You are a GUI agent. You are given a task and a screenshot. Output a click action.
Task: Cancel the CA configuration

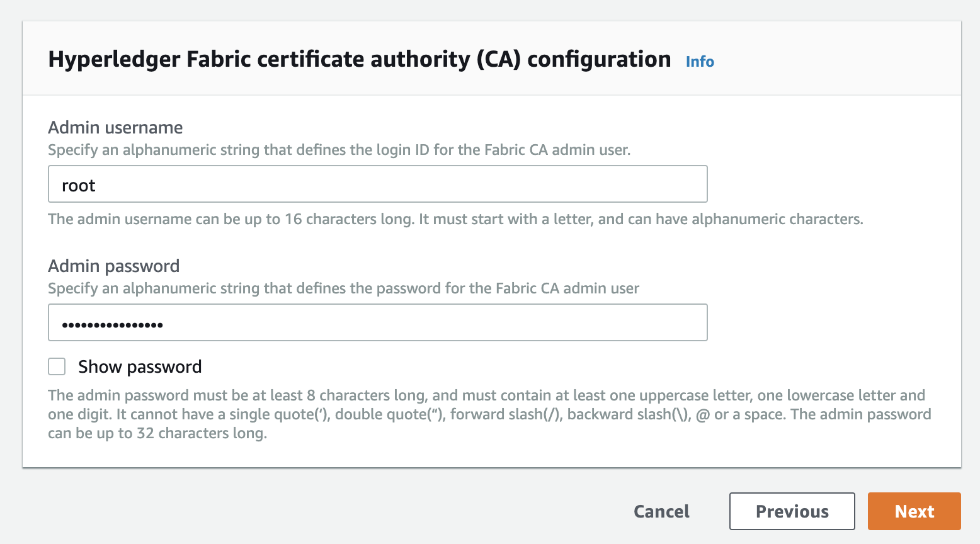(661, 511)
